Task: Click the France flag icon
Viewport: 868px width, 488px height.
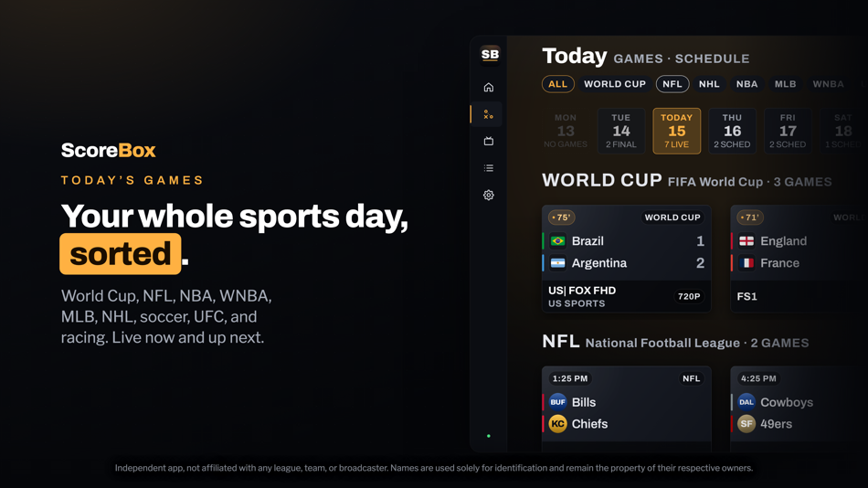Action: (x=746, y=263)
